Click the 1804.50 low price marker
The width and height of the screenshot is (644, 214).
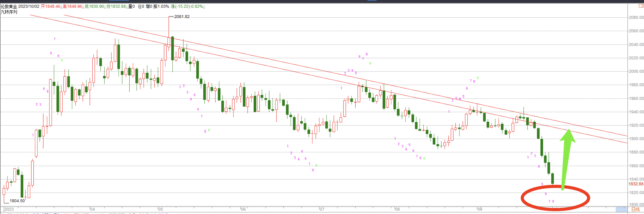17,201
